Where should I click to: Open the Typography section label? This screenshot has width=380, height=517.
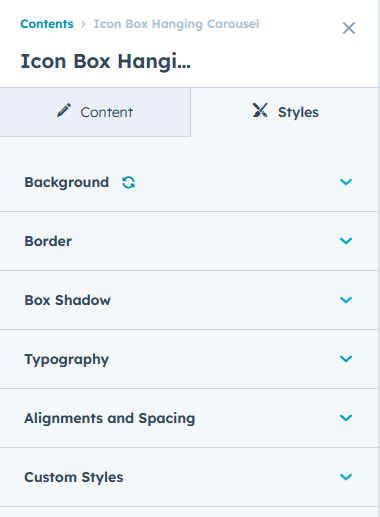[x=67, y=360]
